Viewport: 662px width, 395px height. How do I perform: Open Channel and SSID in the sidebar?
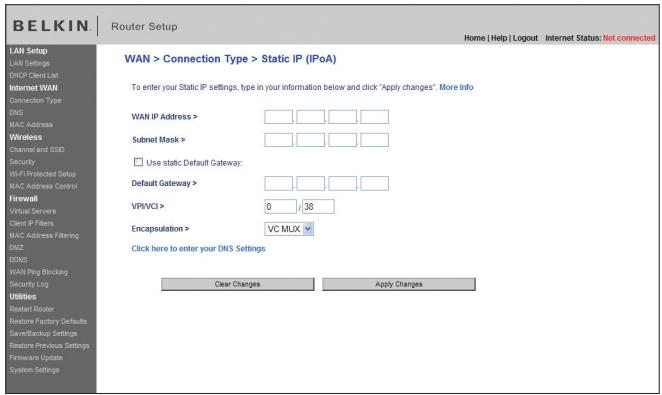(x=37, y=149)
